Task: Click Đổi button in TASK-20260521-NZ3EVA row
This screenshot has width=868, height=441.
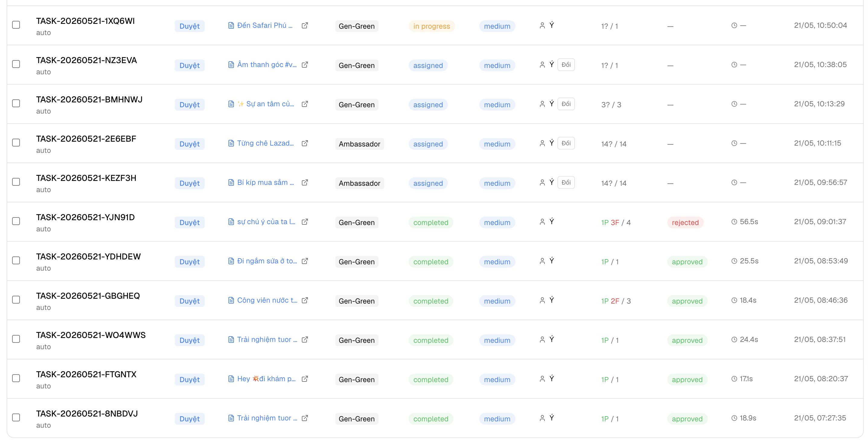Action: [566, 64]
